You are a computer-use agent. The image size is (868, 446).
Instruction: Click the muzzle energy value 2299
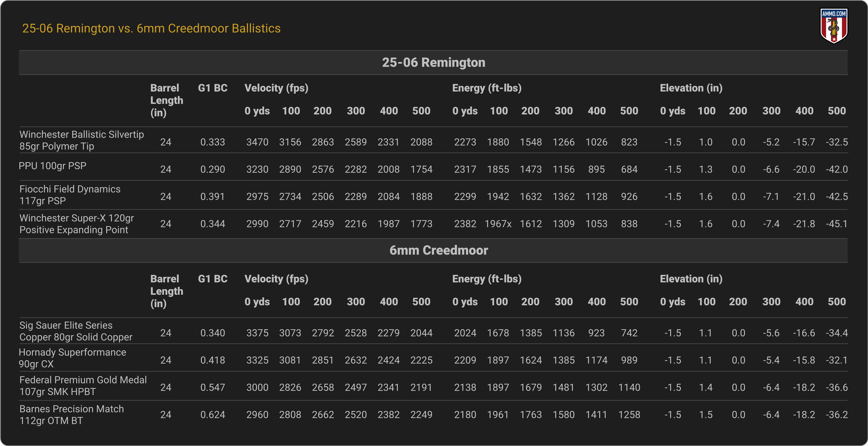coord(465,197)
